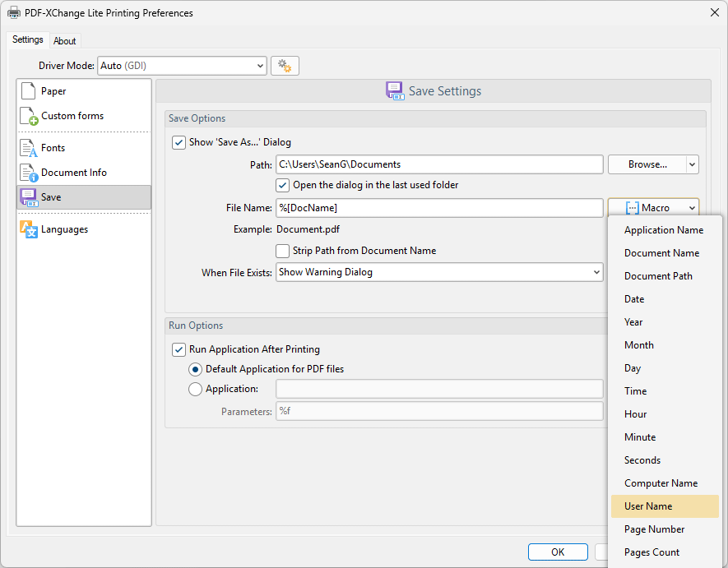Click the Save Settings header icon
This screenshot has width=728, height=568.
[395, 91]
